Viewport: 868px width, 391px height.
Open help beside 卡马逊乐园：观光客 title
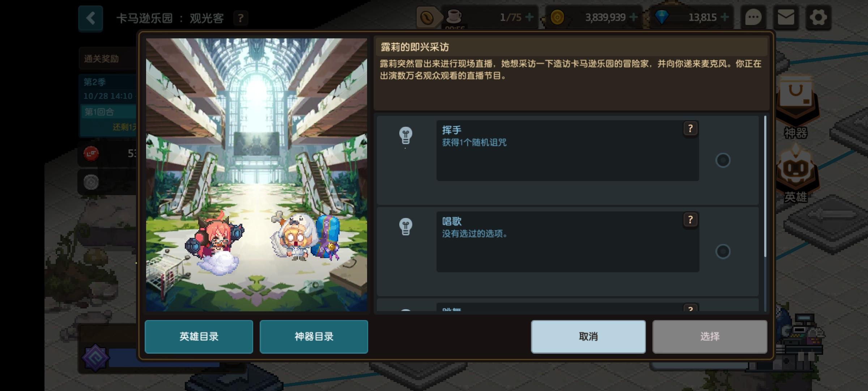tap(241, 18)
